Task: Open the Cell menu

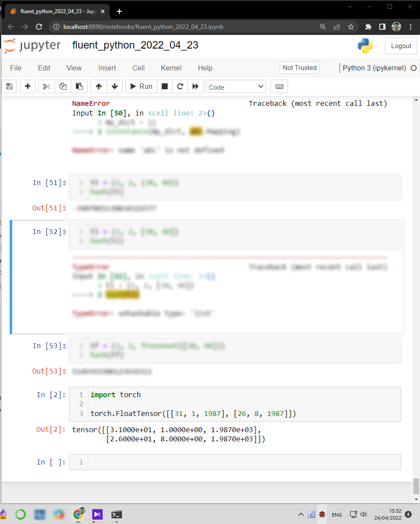Action: (139, 68)
